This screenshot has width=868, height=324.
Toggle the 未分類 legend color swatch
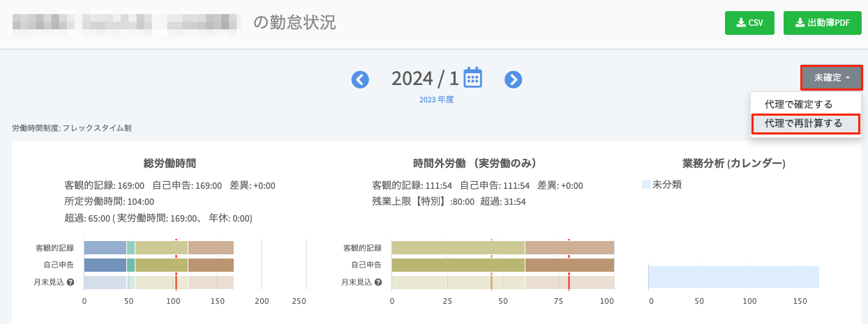point(645,185)
